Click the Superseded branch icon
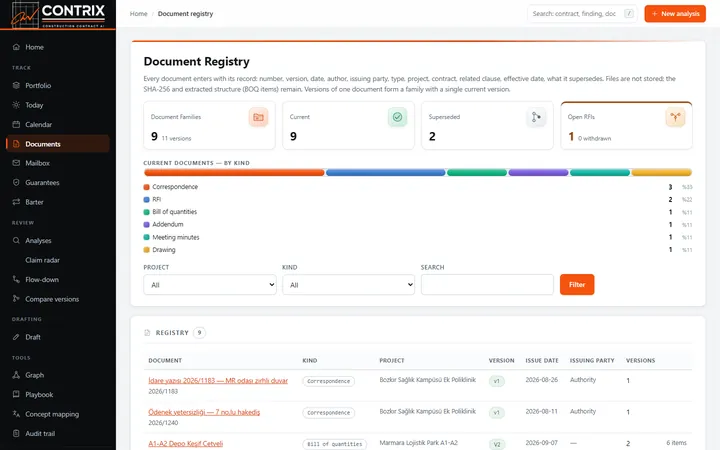 click(x=536, y=117)
